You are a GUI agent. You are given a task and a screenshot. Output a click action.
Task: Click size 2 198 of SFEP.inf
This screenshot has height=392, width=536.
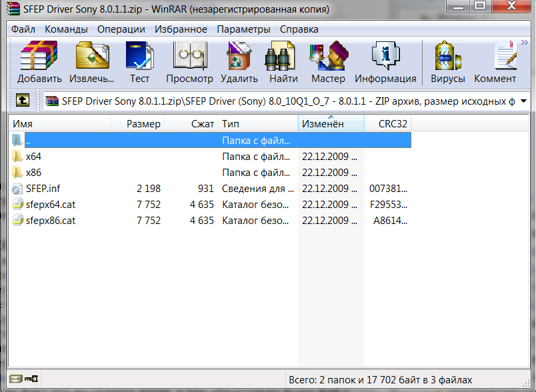point(149,188)
